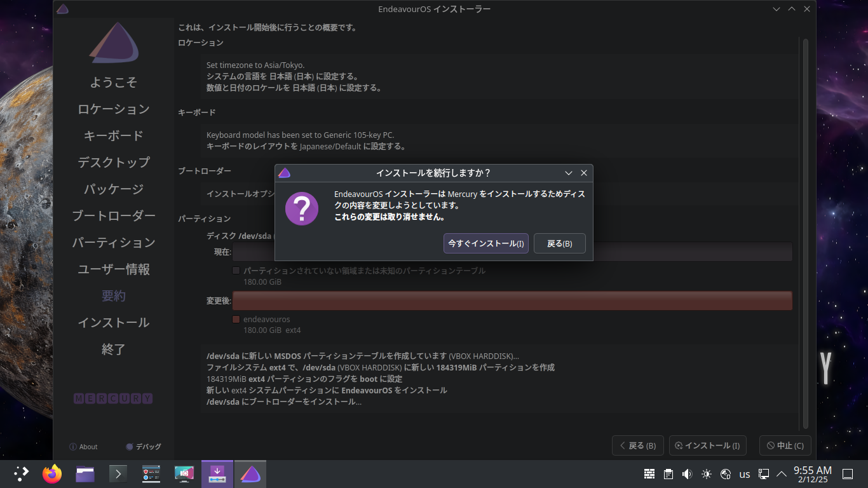Viewport: 868px width, 488px height.
Task: Click the line mentioning Japanese/Default layout
Action: tap(306, 147)
